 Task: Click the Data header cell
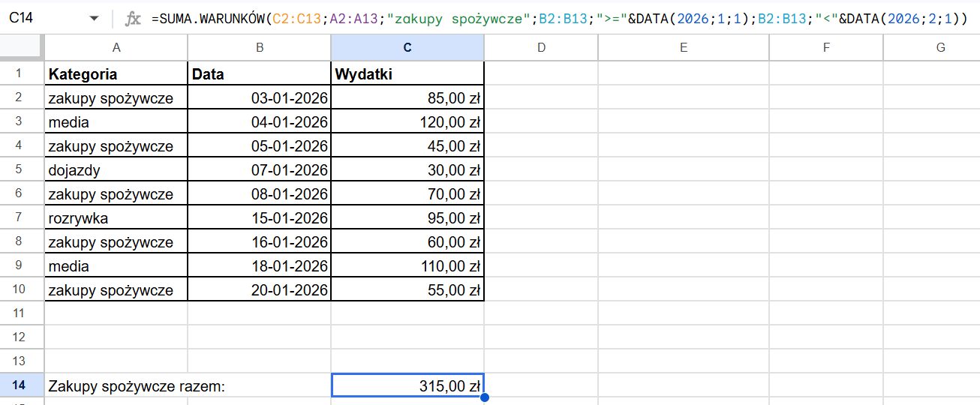click(260, 74)
